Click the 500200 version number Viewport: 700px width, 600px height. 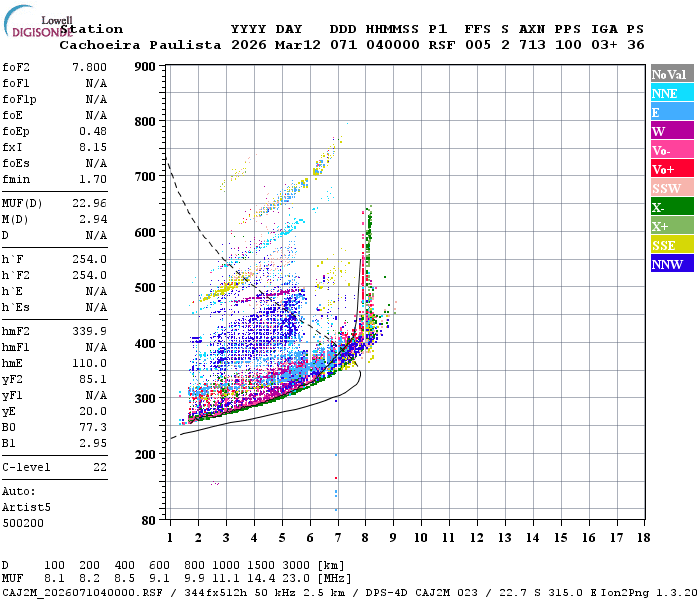(x=23, y=523)
